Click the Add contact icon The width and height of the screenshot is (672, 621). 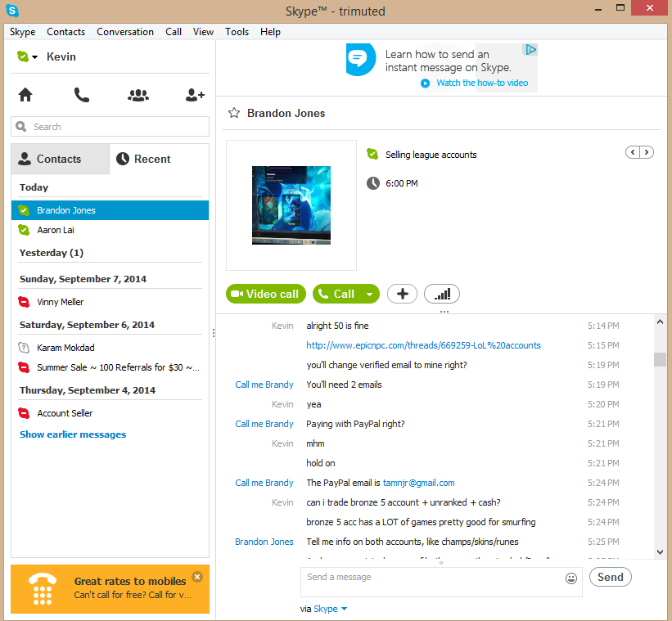click(195, 95)
